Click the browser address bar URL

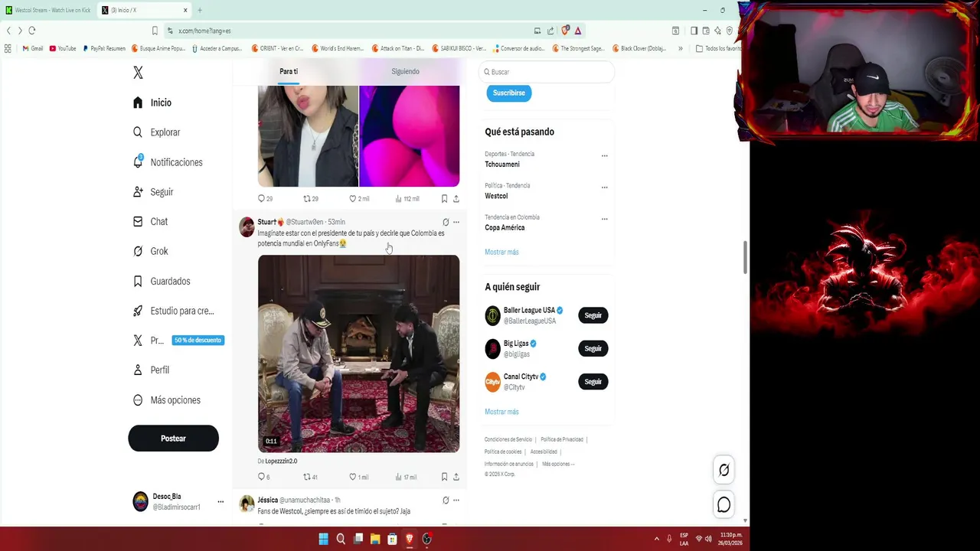(204, 31)
